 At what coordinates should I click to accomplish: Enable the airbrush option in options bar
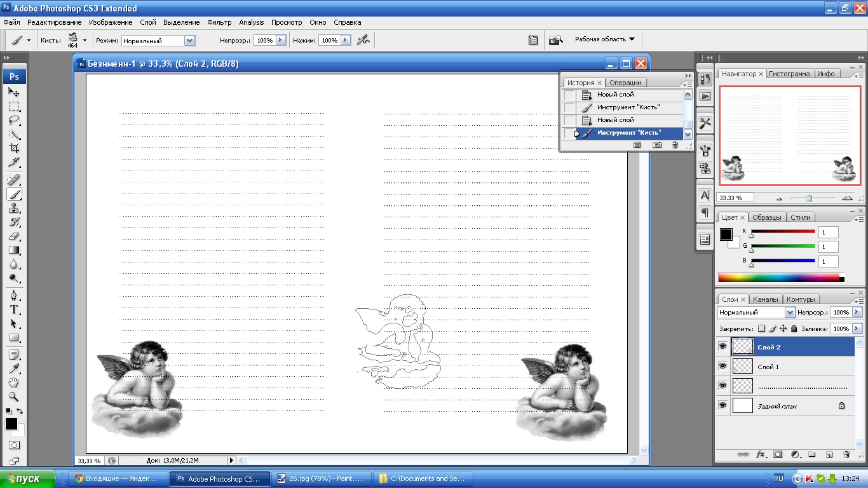[x=363, y=40]
